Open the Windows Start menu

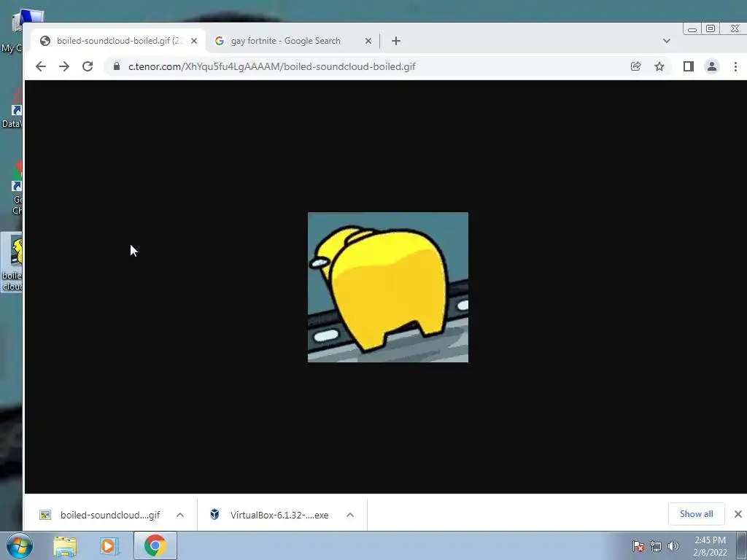pyautogui.click(x=19, y=545)
